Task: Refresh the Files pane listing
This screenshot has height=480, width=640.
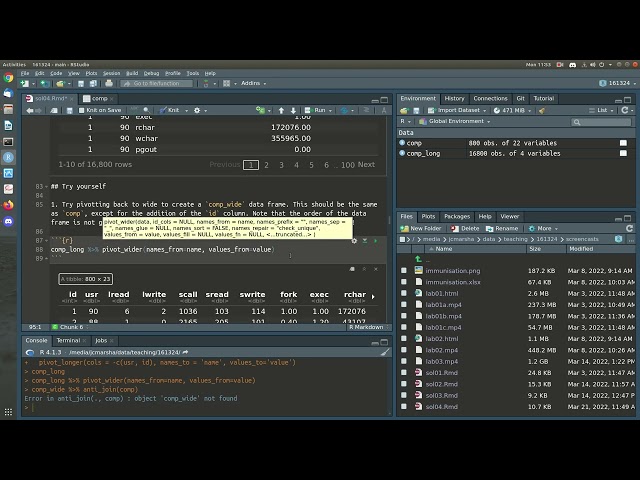Action: click(x=629, y=228)
